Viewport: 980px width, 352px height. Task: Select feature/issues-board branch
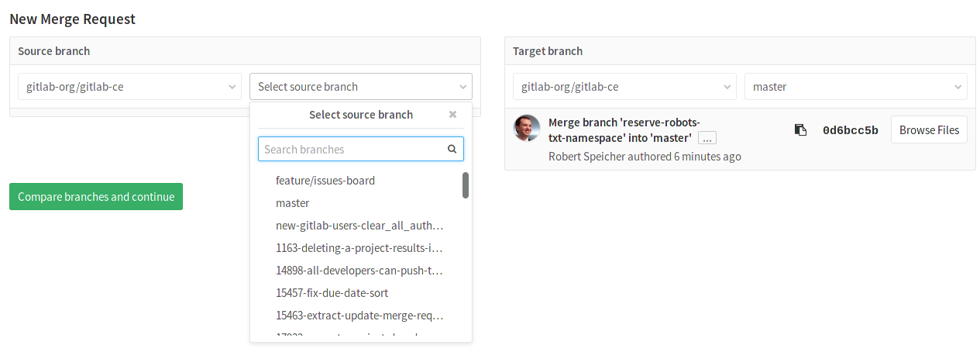pos(325,181)
